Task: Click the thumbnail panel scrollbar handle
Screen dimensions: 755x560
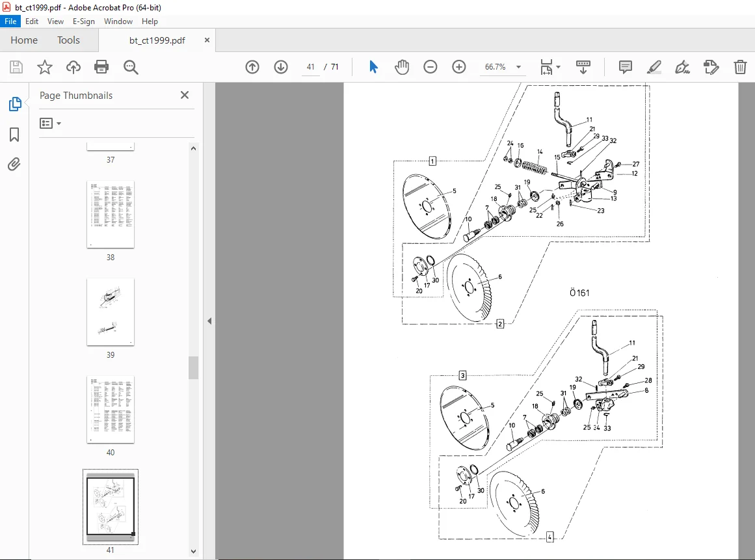Action: point(193,368)
